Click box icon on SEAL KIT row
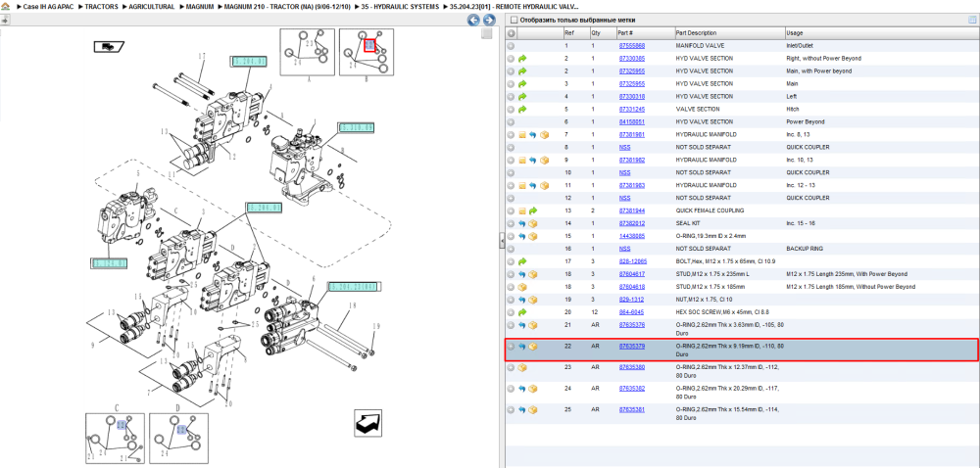The image size is (980, 468). pyautogui.click(x=533, y=223)
